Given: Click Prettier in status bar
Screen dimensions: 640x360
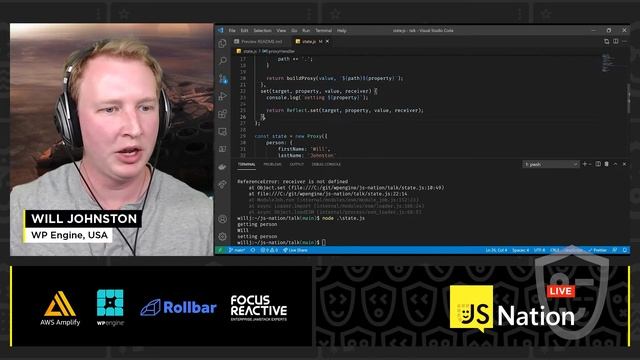Looking at the screenshot, I should (598, 250).
